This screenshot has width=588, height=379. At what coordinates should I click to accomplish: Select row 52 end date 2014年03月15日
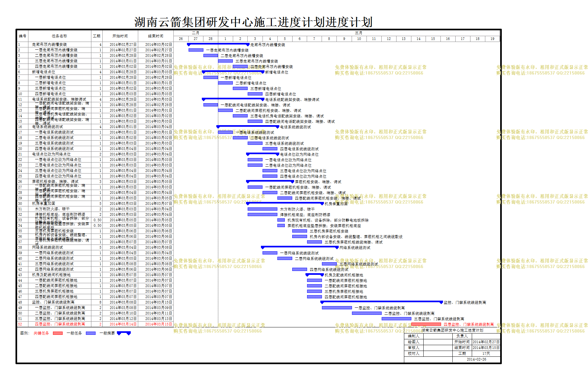[156, 324]
